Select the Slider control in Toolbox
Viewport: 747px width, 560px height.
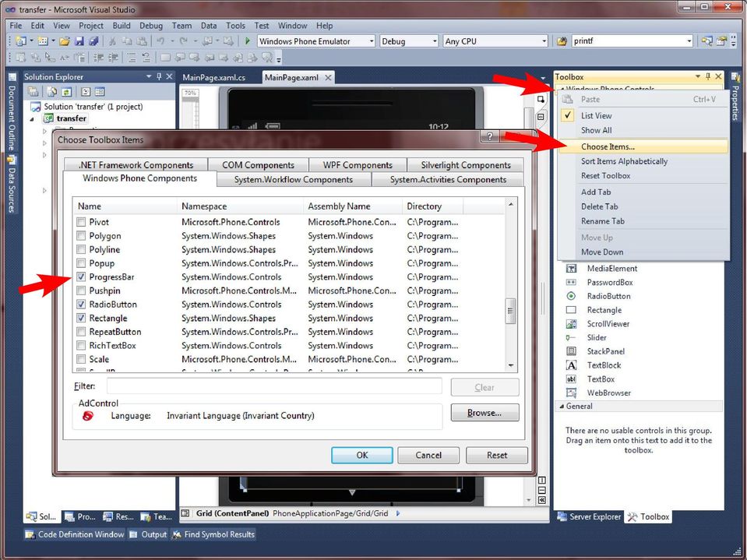(597, 337)
